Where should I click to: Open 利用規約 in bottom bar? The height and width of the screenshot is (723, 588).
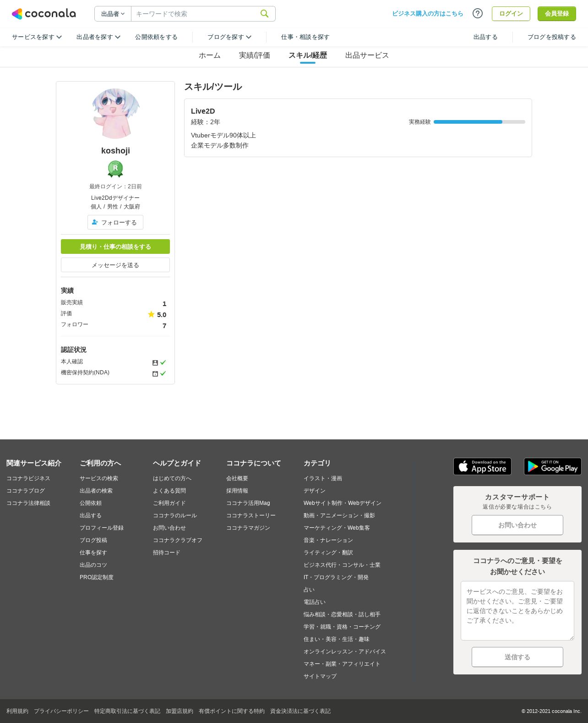pos(17,711)
